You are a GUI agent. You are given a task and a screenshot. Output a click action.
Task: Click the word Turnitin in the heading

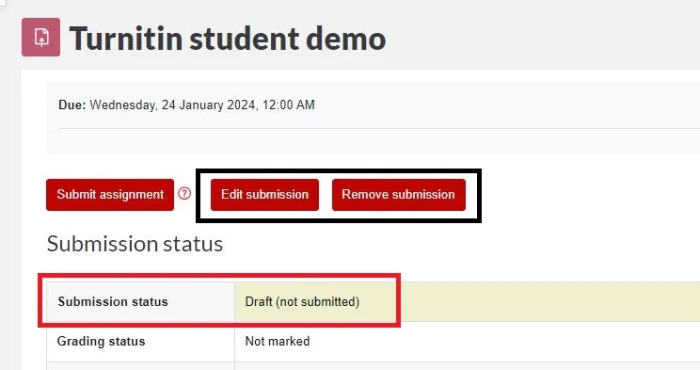126,38
